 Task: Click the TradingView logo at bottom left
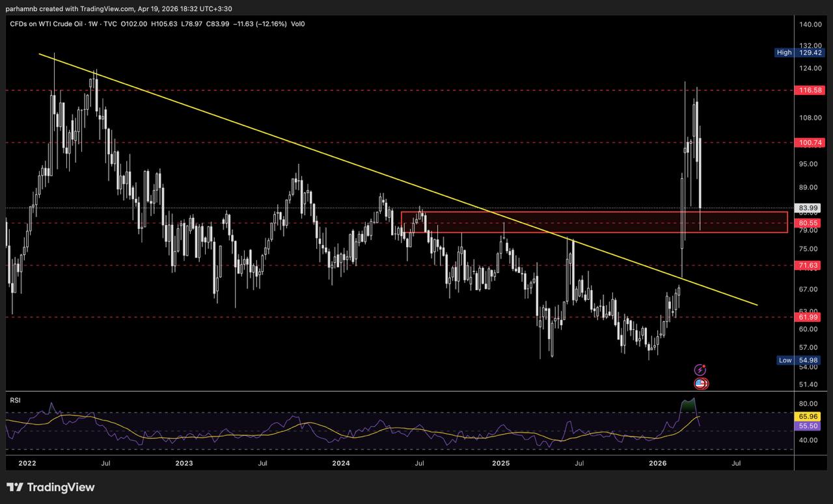(51, 487)
